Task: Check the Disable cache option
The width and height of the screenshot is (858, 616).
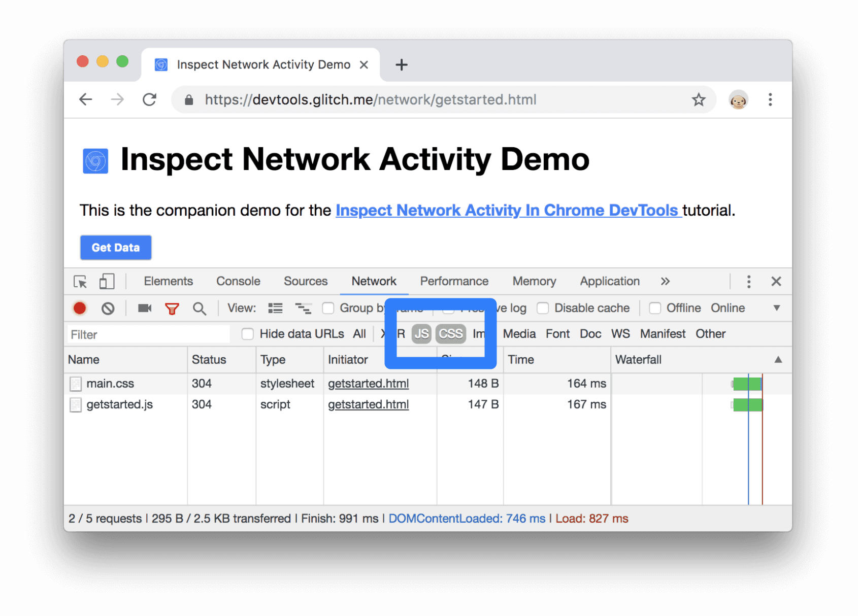Action: coord(543,308)
